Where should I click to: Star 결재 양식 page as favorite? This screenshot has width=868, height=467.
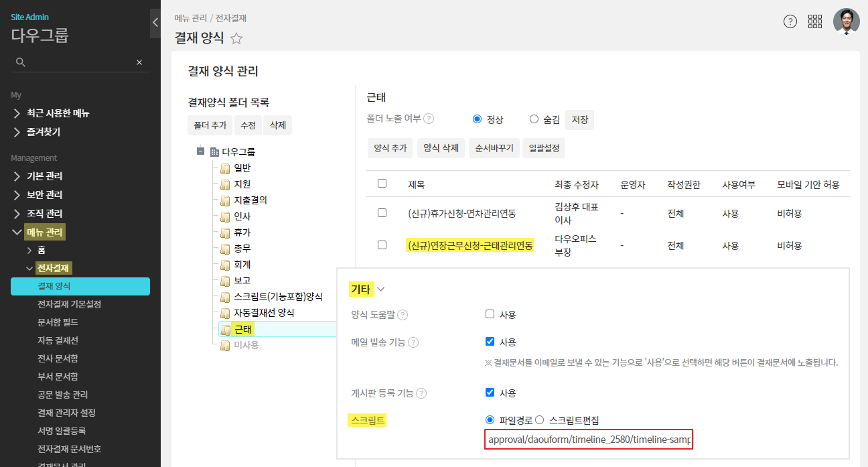[x=236, y=39]
